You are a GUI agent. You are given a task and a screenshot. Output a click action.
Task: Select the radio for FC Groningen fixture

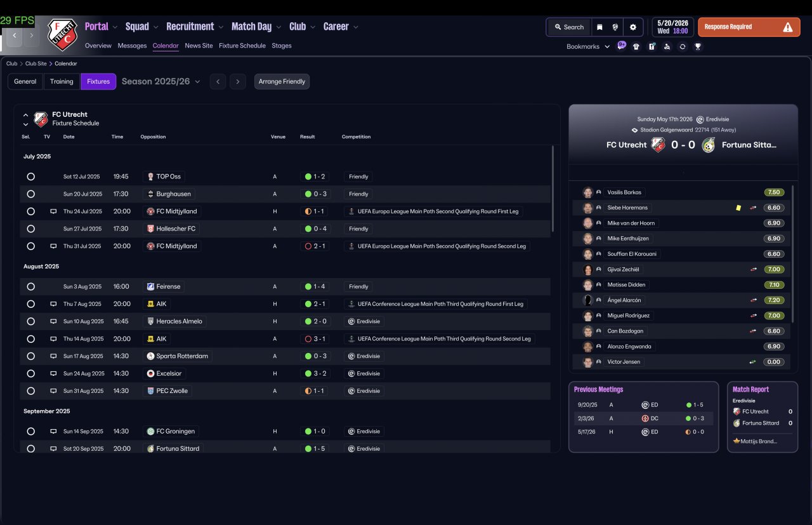tap(31, 432)
